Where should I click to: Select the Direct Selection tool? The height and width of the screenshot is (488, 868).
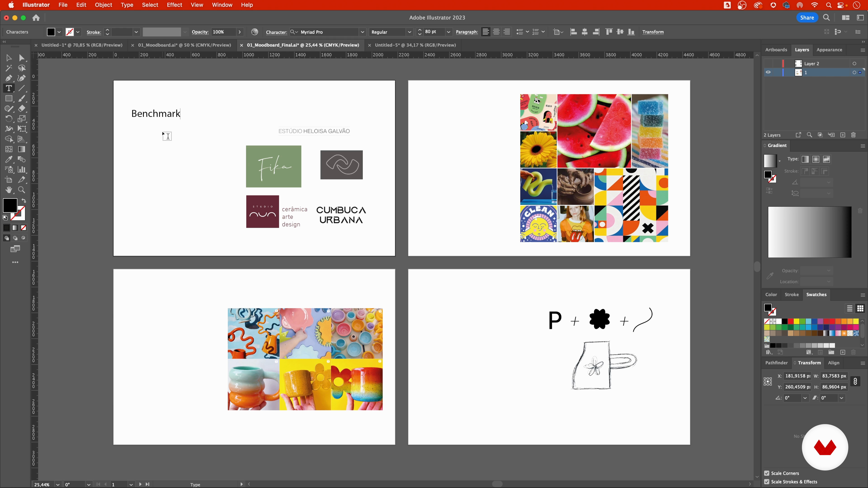click(21, 58)
